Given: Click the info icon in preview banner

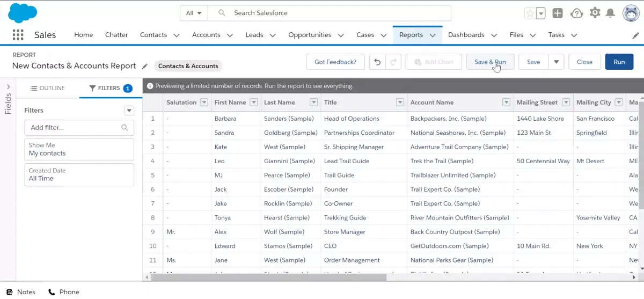Looking at the screenshot, I should coord(150,86).
